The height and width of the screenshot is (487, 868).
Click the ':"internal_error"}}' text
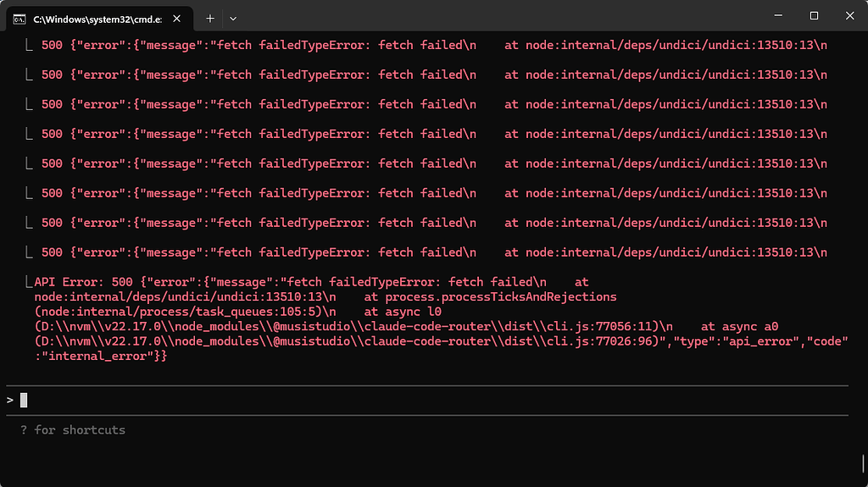pyautogui.click(x=101, y=357)
